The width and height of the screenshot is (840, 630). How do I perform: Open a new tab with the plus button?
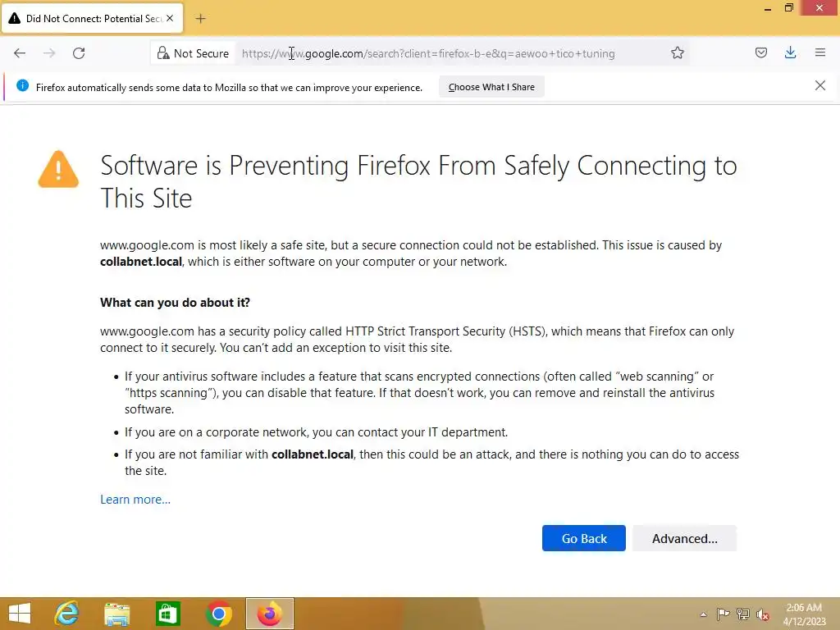point(201,18)
